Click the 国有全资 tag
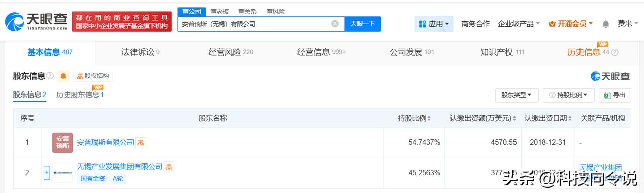 pos(93,178)
